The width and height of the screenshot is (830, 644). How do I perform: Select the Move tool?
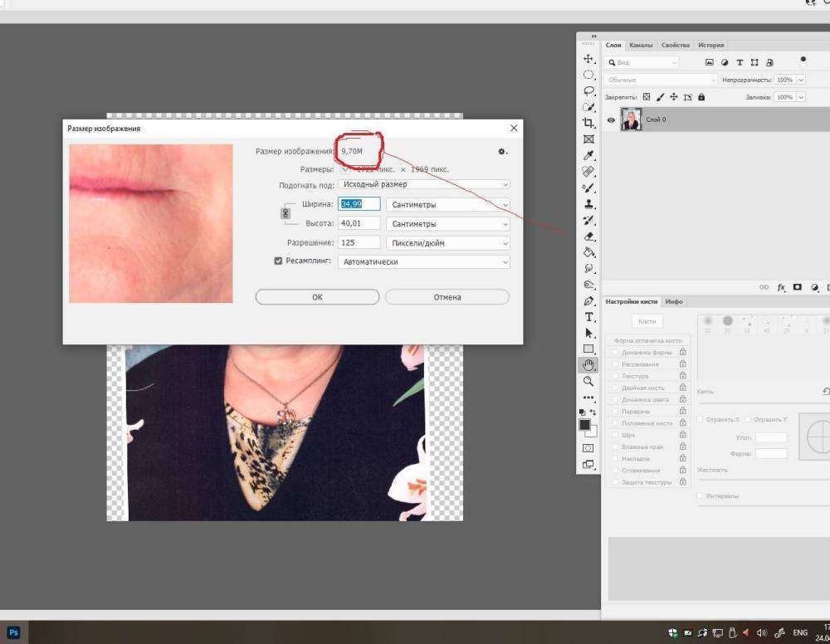pos(588,59)
